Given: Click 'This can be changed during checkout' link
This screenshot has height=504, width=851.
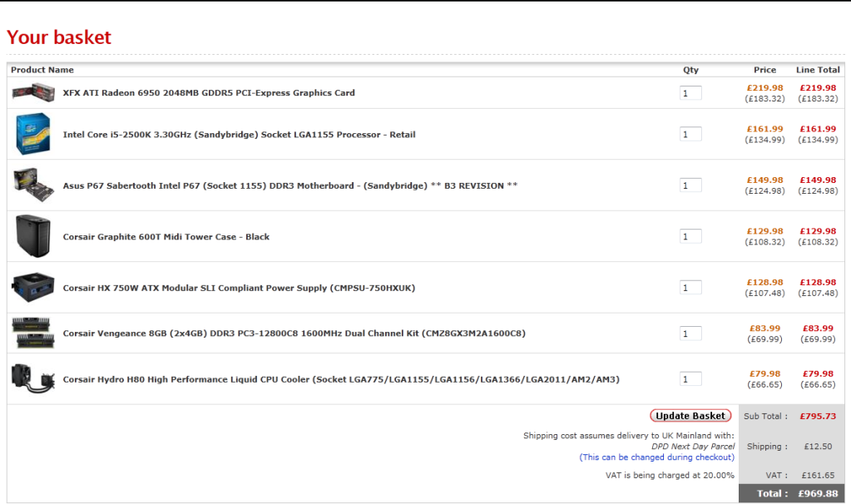Looking at the screenshot, I should pyautogui.click(x=656, y=457).
